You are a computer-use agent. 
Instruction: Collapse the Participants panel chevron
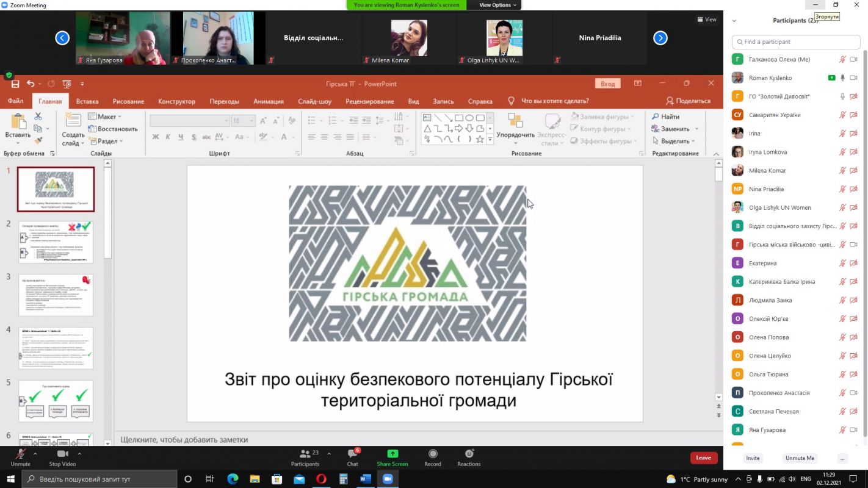point(734,21)
